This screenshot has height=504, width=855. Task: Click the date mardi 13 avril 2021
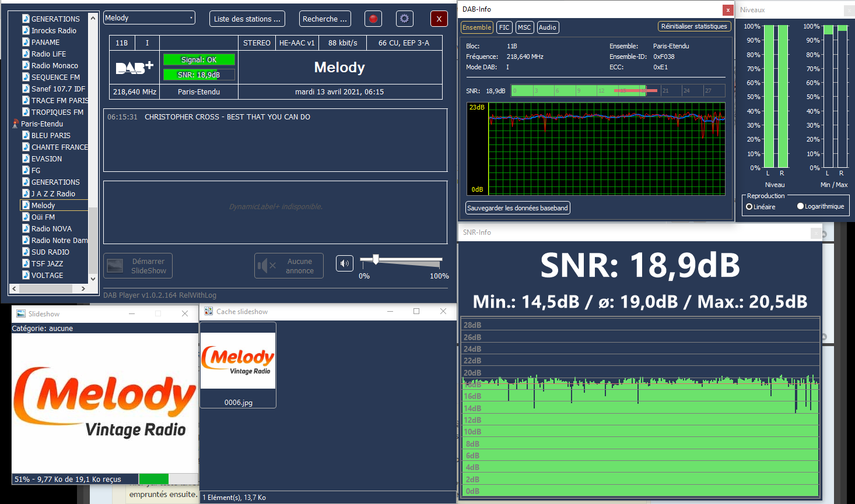[x=339, y=91]
